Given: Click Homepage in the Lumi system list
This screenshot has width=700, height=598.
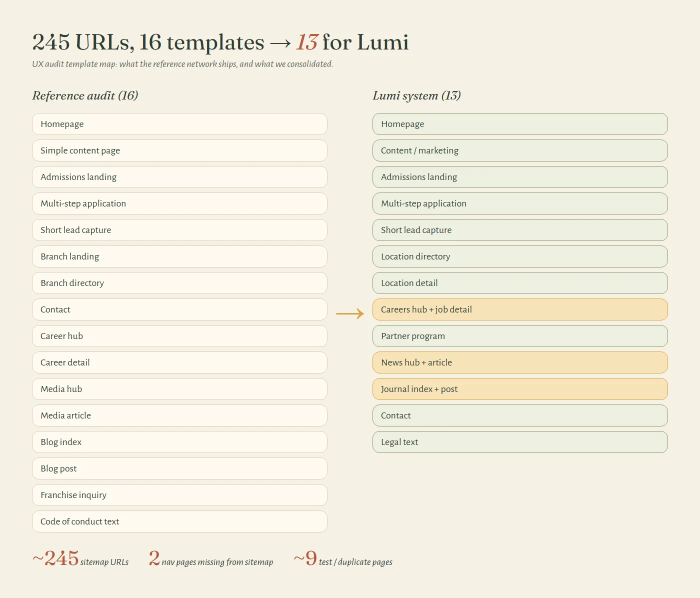Looking at the screenshot, I should click(x=520, y=124).
